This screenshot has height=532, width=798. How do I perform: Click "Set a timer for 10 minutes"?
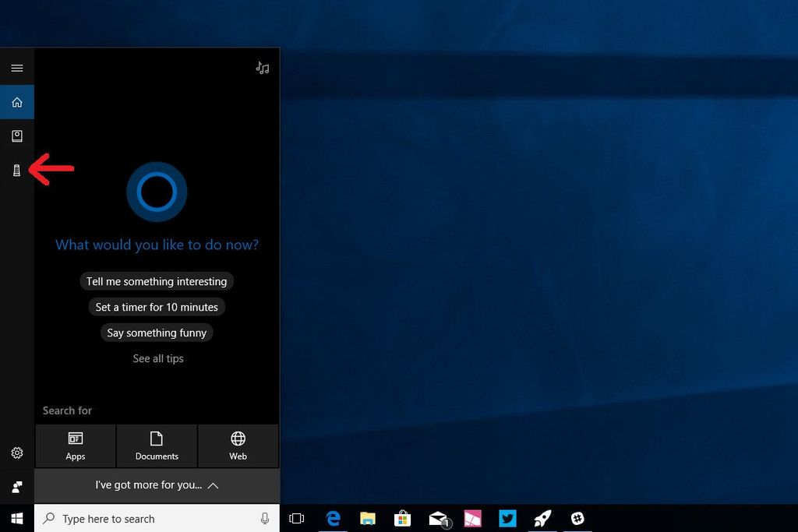pos(157,307)
